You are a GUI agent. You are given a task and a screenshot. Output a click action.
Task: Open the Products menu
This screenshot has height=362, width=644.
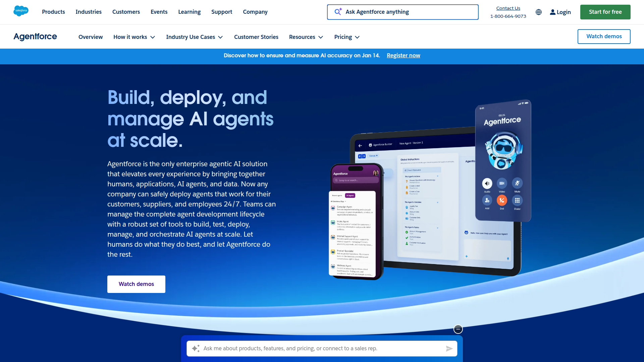tap(53, 12)
